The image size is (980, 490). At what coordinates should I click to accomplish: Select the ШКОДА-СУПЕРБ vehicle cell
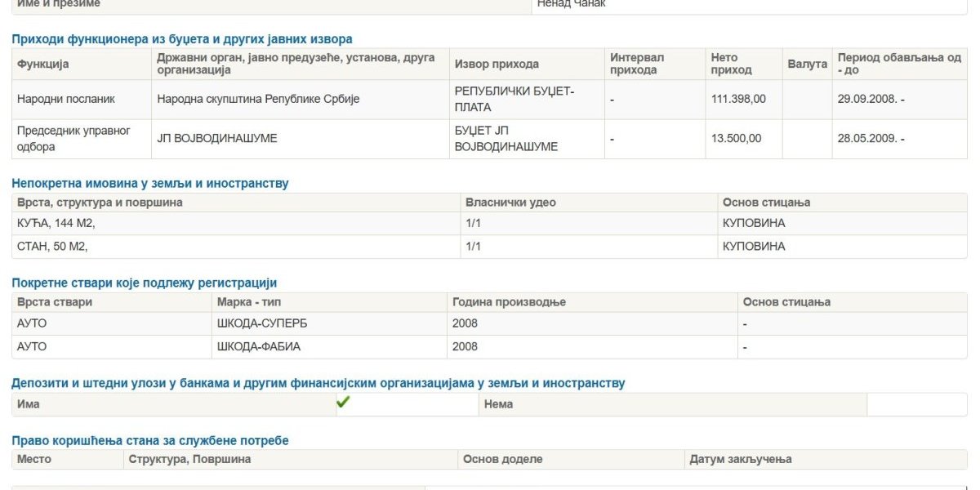[262, 323]
